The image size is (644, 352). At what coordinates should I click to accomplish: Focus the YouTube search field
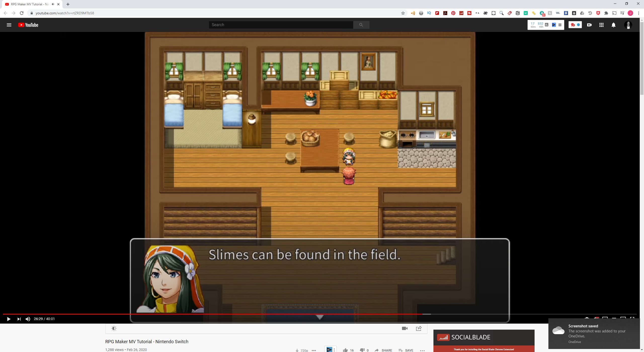pyautogui.click(x=281, y=25)
